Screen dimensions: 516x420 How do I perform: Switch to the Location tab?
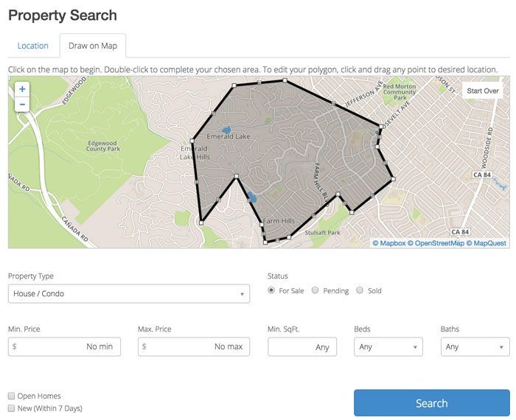(x=33, y=46)
